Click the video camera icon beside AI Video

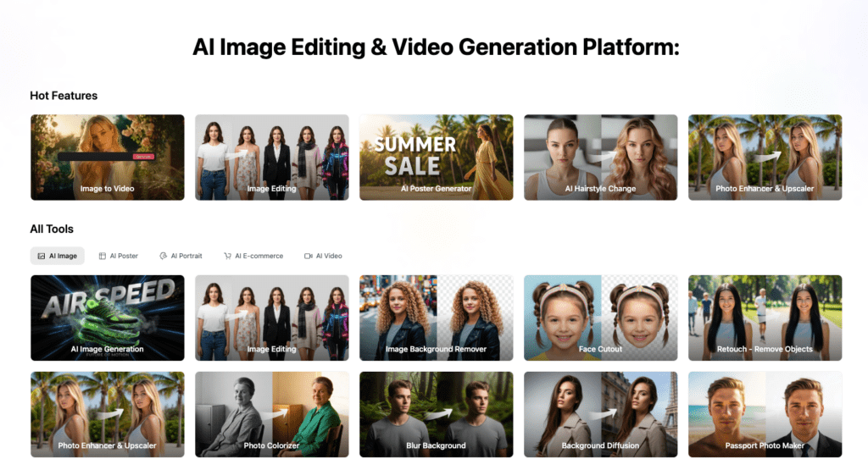point(309,256)
